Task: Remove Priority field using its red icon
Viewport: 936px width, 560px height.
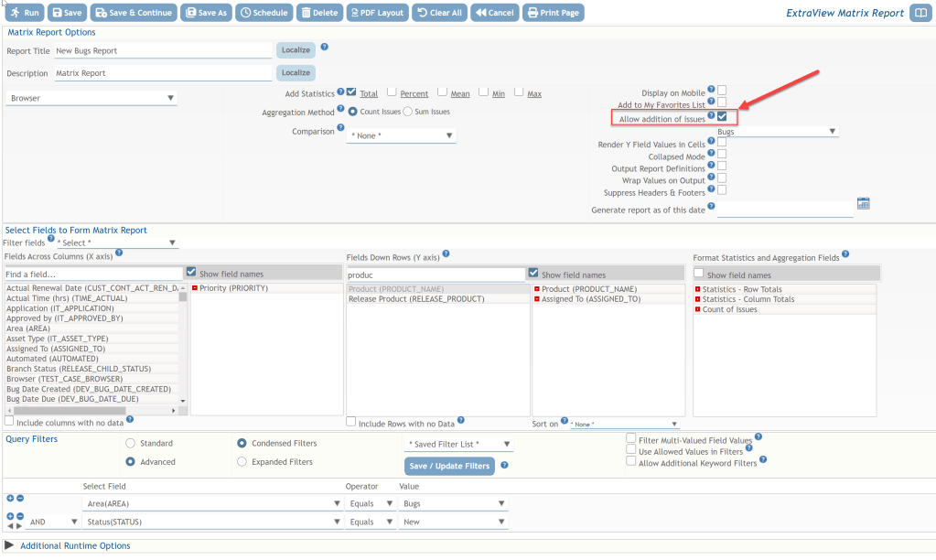Action: pos(195,288)
